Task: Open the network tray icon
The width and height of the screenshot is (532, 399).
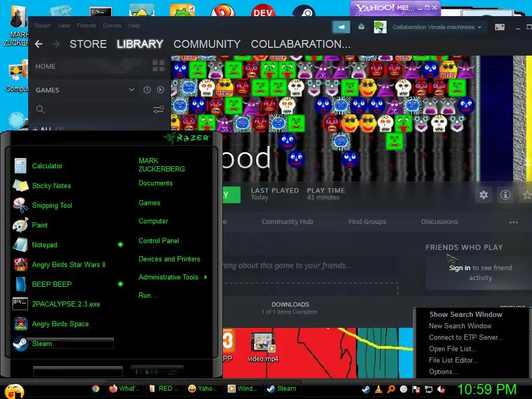Action: 429,389
